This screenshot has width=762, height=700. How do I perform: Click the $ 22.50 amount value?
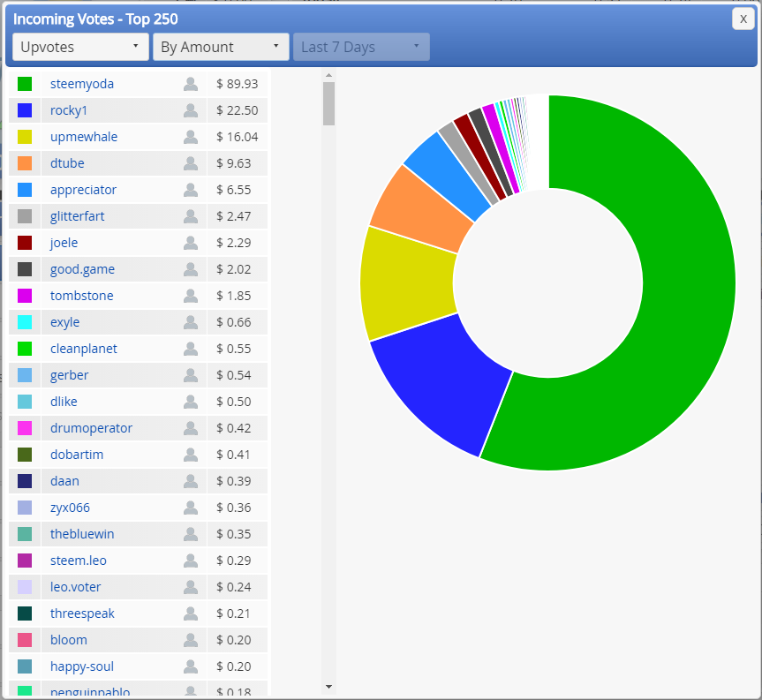pyautogui.click(x=238, y=110)
